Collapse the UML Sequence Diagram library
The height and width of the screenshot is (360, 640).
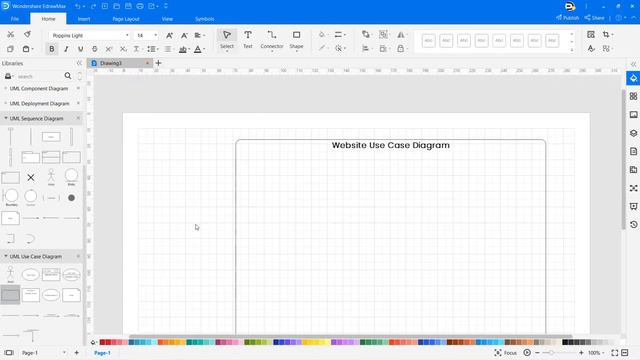6,118
